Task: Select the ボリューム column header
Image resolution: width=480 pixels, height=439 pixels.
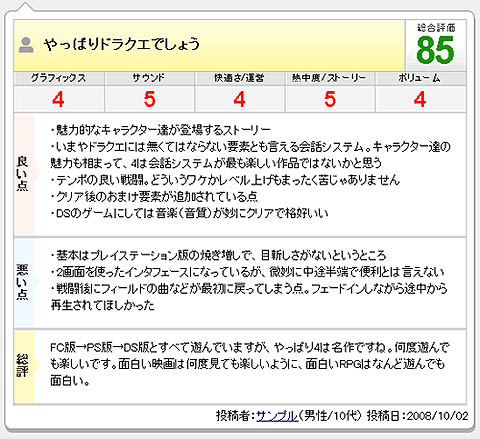Action: coord(420,78)
